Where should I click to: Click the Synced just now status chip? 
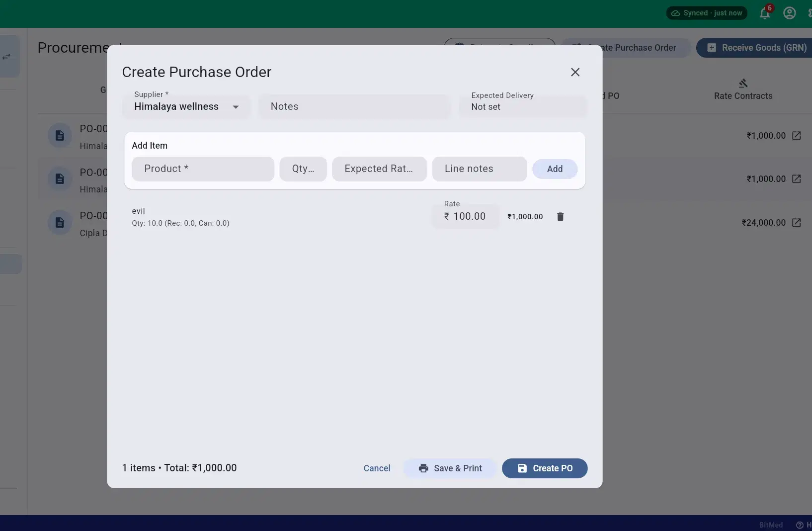707,13
